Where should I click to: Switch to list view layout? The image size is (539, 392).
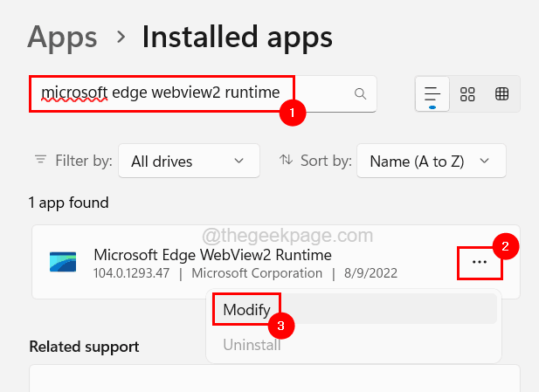[432, 94]
